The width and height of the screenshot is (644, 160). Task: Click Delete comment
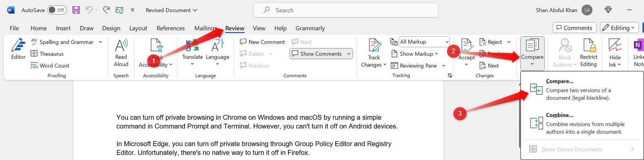tap(252, 54)
